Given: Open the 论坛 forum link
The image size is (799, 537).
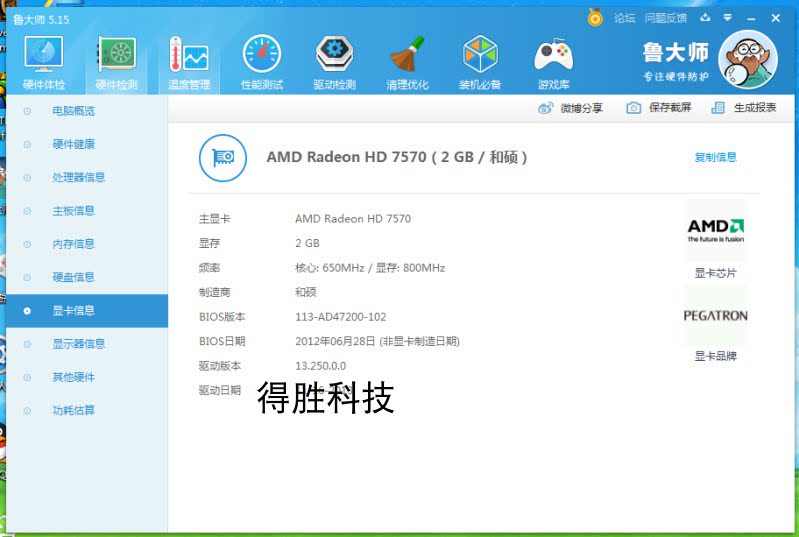Looking at the screenshot, I should click(624, 18).
